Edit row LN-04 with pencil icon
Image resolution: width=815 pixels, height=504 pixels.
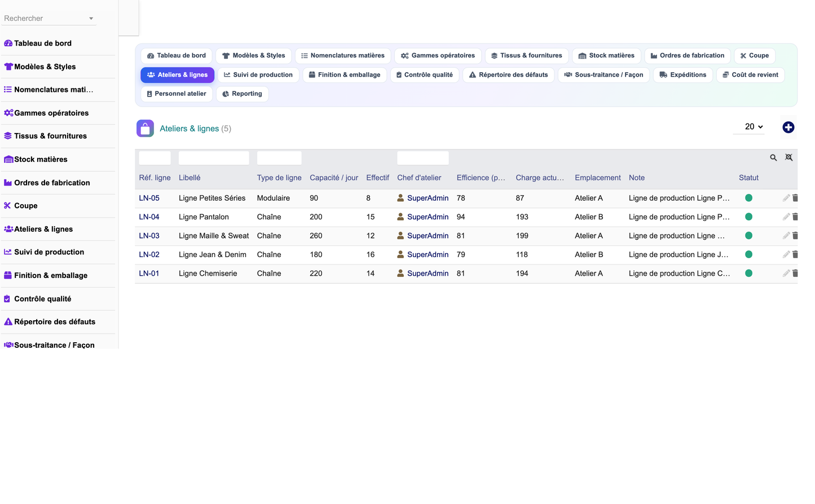[x=786, y=217]
